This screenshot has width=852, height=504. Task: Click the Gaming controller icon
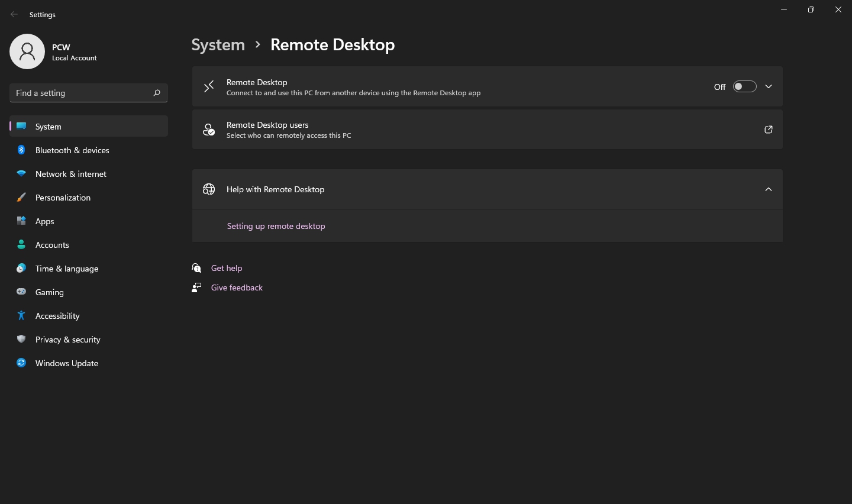pyautogui.click(x=21, y=292)
